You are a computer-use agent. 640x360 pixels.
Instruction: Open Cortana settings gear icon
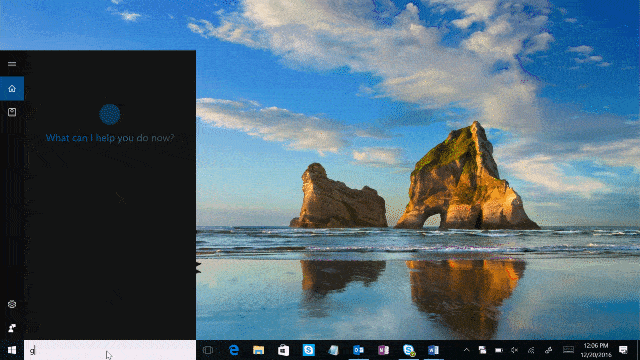(x=12, y=304)
